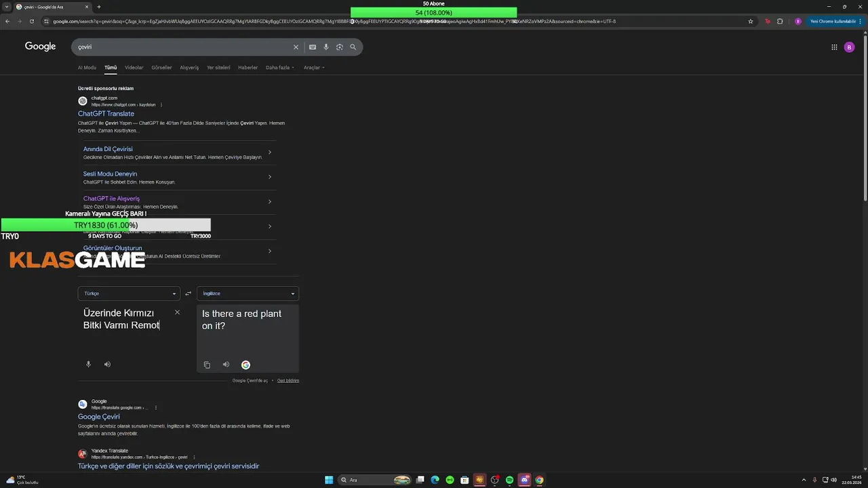Open the on-screen keyboard in search bar
868x488 pixels.
tap(313, 47)
